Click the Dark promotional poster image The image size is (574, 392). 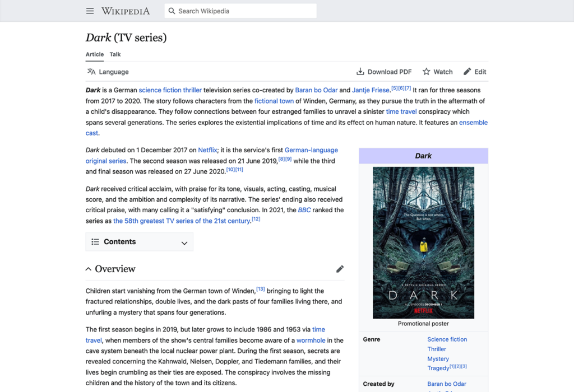click(423, 242)
